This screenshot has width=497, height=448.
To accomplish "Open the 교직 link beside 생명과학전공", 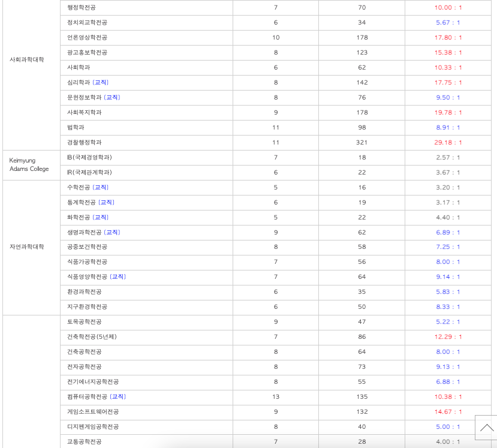I will coord(112,233).
